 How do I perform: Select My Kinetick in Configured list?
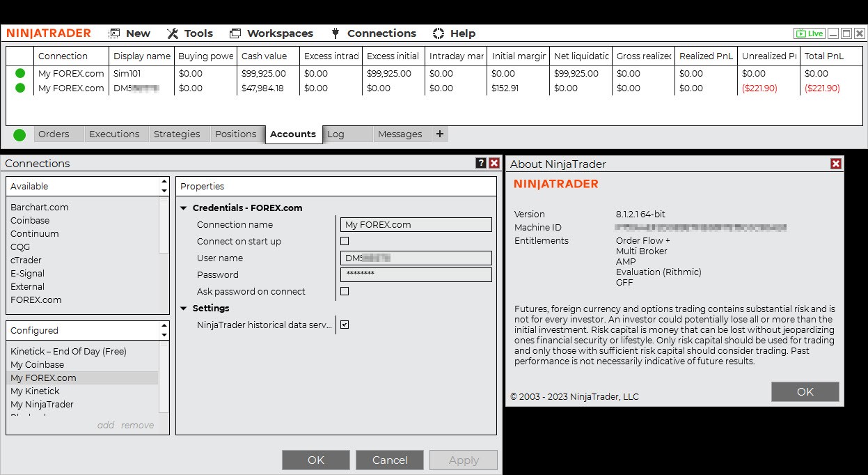tap(35, 391)
